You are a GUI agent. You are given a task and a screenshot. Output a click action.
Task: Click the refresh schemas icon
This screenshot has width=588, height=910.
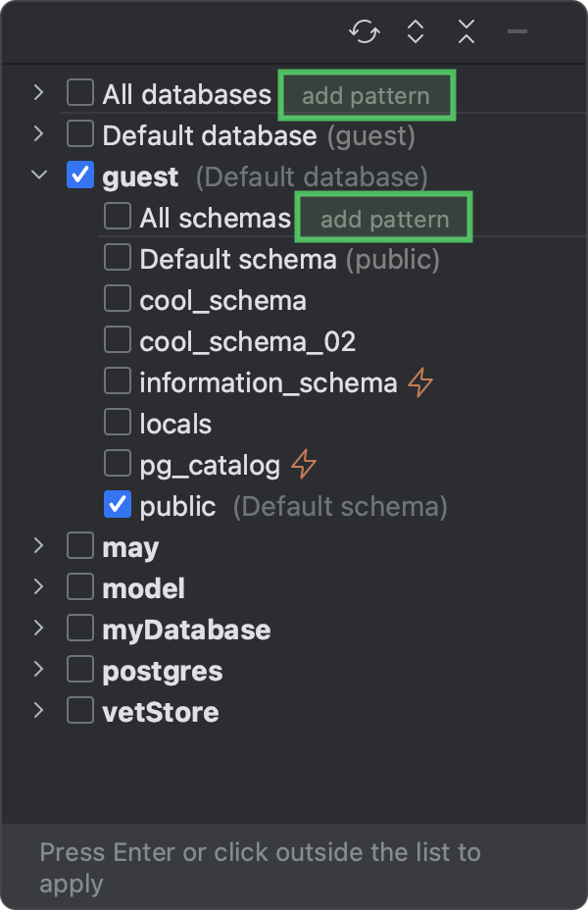point(364,32)
